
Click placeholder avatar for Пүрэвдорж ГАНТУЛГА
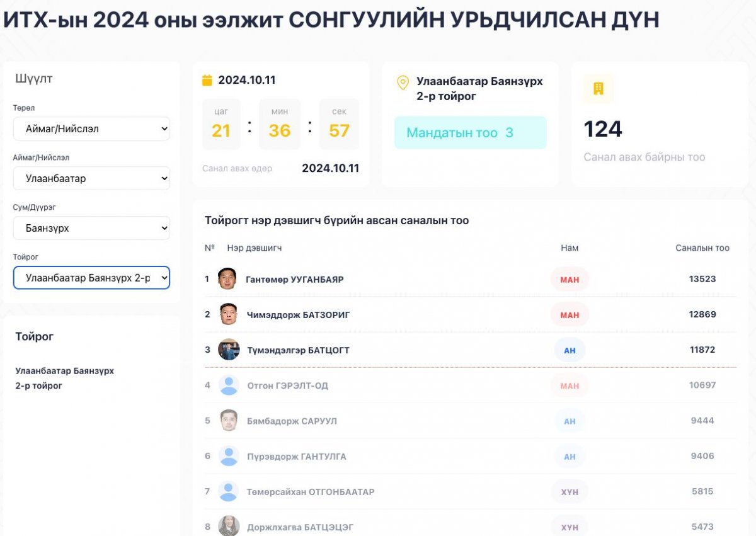pyautogui.click(x=229, y=456)
